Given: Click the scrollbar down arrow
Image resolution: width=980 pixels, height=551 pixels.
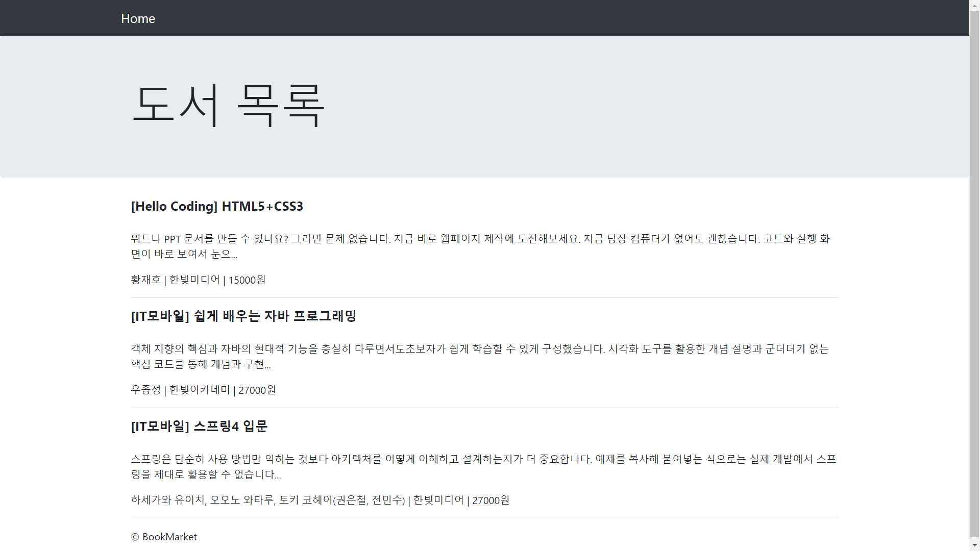Looking at the screenshot, I should (x=974, y=546).
